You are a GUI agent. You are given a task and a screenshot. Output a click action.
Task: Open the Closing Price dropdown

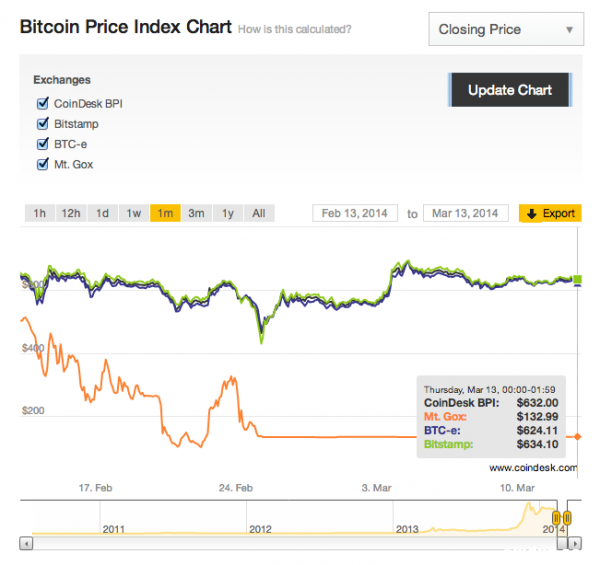point(506,30)
